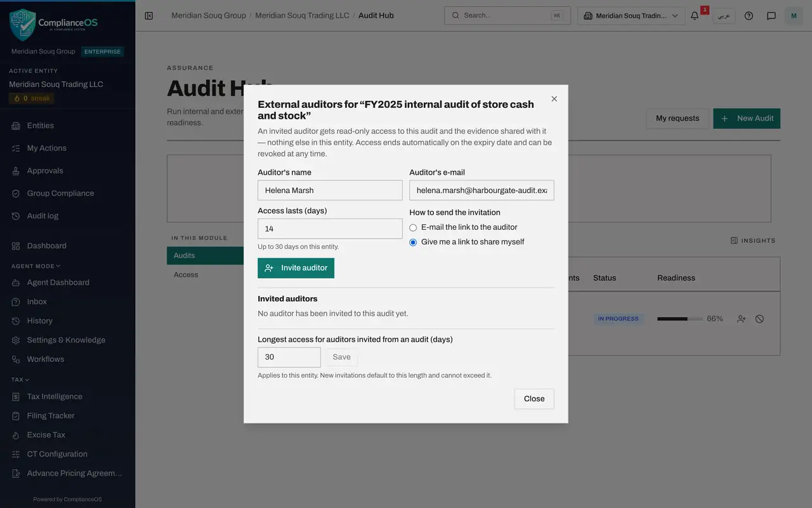Click the cancel audit icon in audit row

pos(759,319)
